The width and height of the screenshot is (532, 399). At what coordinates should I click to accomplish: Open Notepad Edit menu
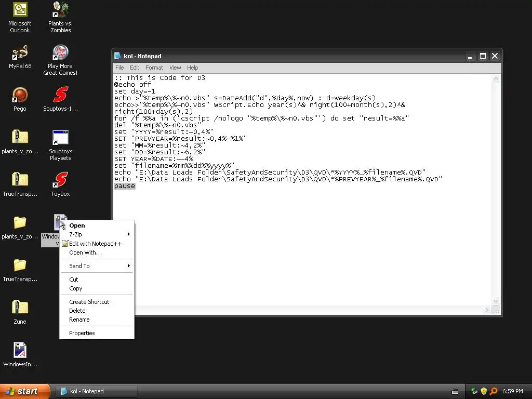[135, 68]
